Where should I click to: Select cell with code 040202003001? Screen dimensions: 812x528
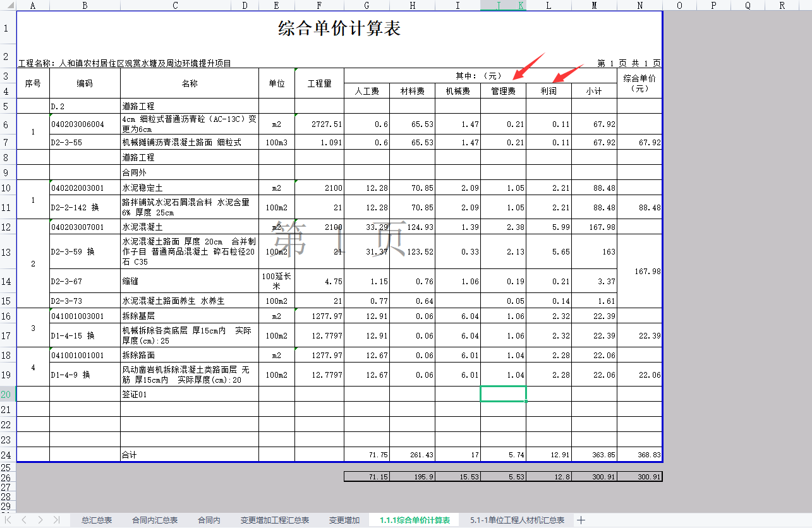click(x=85, y=188)
